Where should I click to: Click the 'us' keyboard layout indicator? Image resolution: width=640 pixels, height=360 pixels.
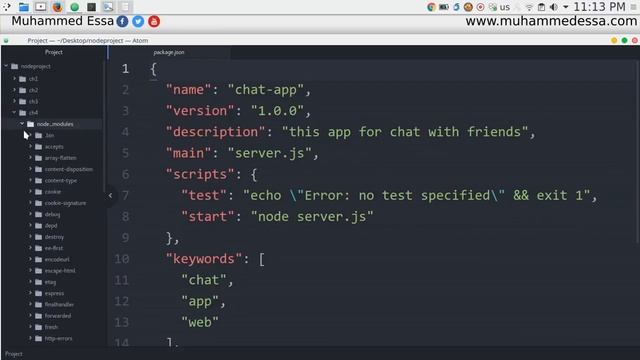505,7
